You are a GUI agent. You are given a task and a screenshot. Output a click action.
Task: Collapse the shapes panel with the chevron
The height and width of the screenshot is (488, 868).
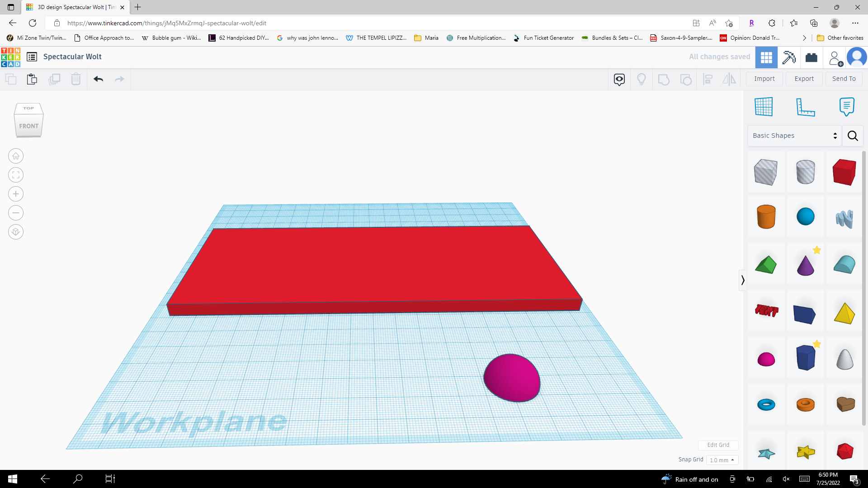743,280
